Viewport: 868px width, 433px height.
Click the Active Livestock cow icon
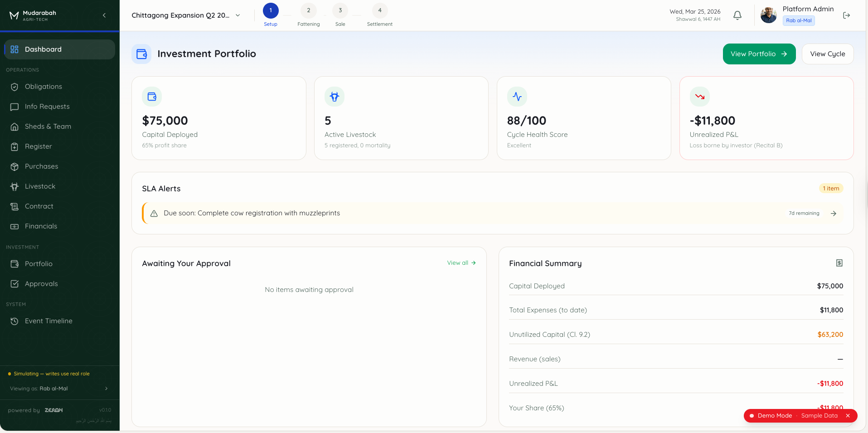pos(335,97)
